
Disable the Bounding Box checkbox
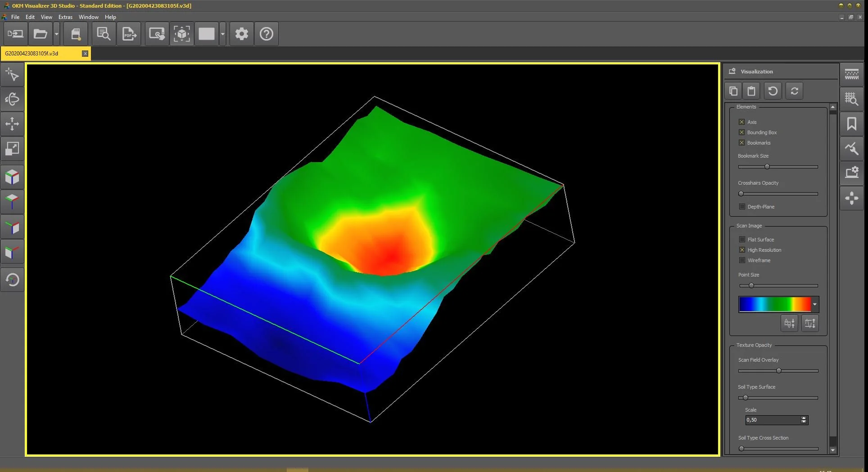[741, 132]
